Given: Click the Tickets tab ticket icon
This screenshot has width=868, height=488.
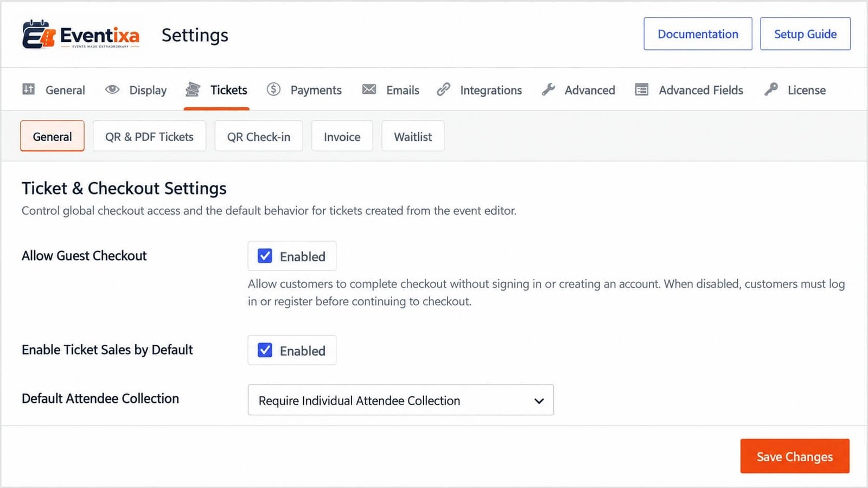Looking at the screenshot, I should (x=193, y=89).
